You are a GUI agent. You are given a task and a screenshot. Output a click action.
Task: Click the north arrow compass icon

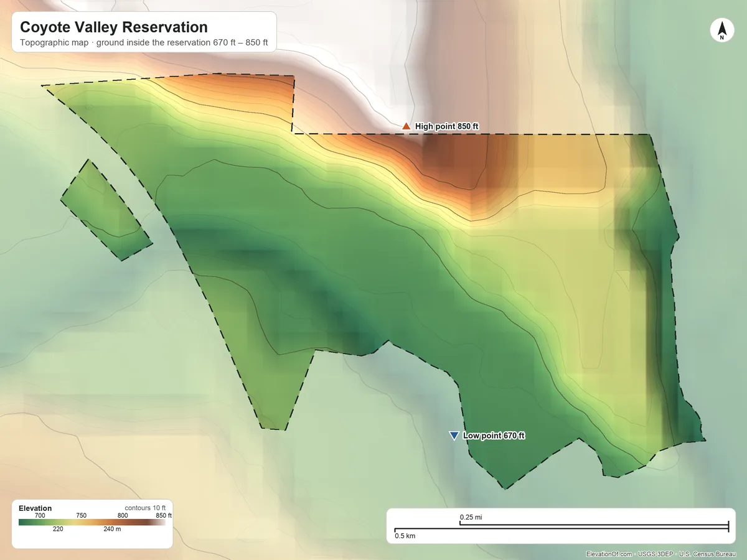click(x=721, y=30)
